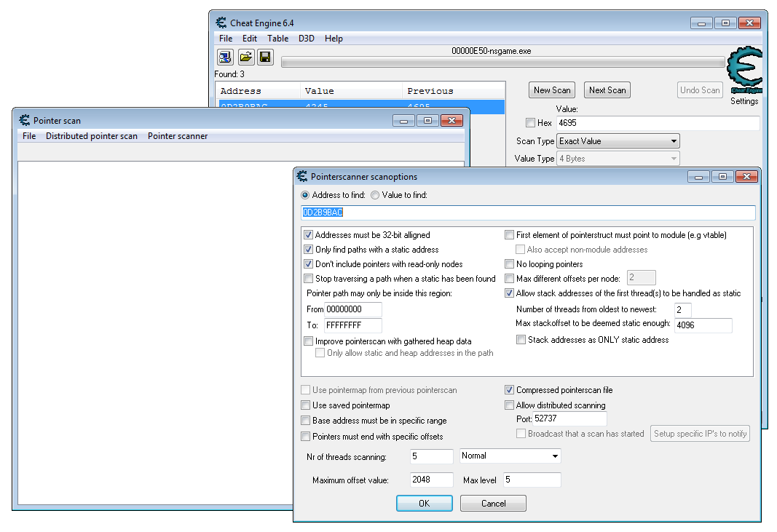
Task: Click the open-folder load table icon
Action: coord(246,57)
